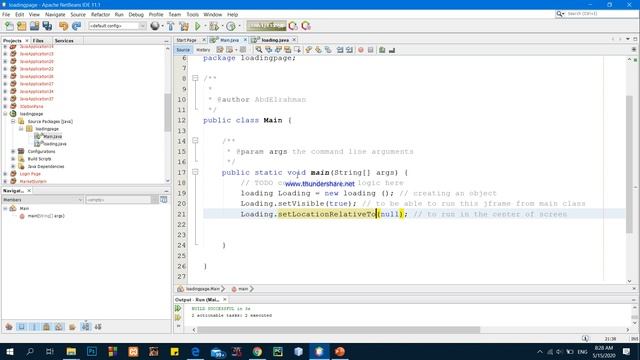Viewport: 640px width, 360px height.
Task: Open the Navigate menu
Action: tap(55, 14)
